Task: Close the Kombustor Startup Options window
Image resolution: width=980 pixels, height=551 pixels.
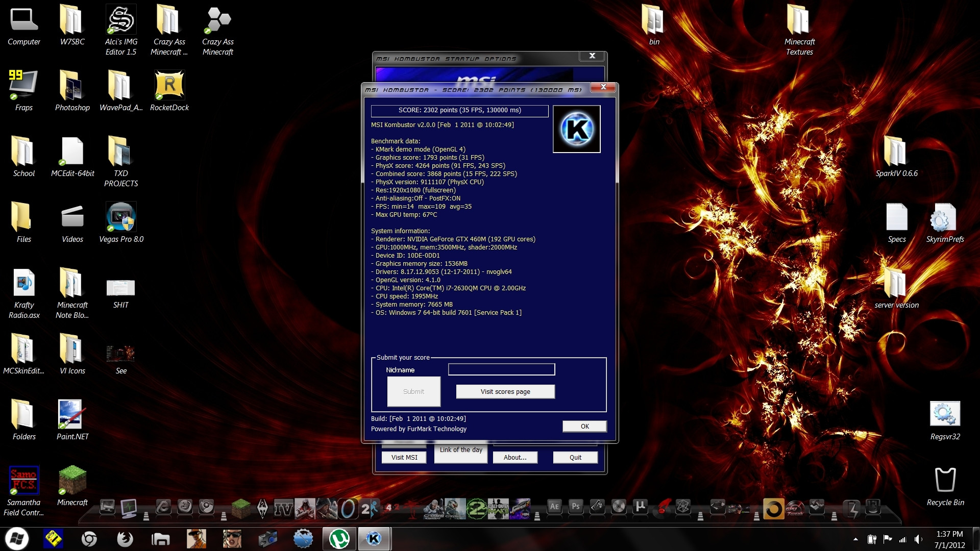Action: 592,56
